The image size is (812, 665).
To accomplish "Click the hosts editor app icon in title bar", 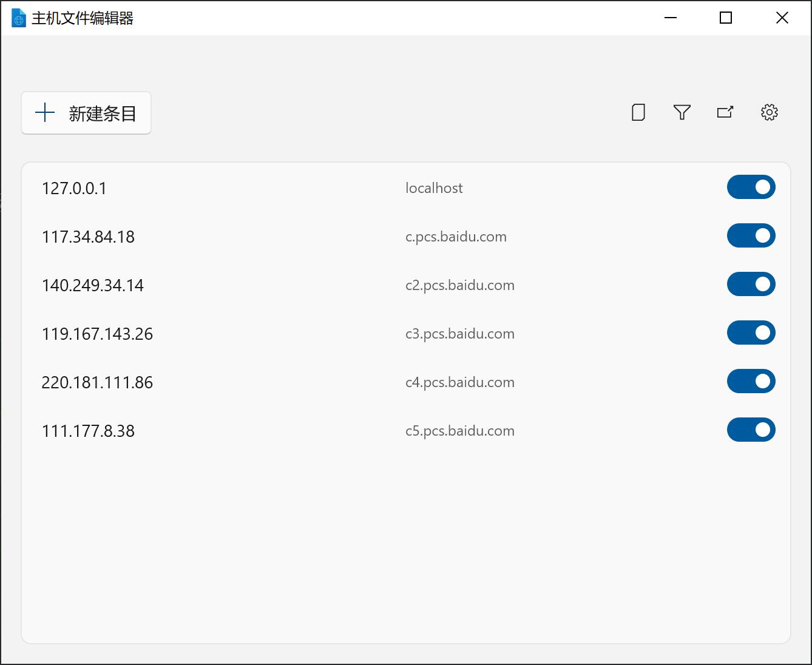I will pyautogui.click(x=18, y=18).
